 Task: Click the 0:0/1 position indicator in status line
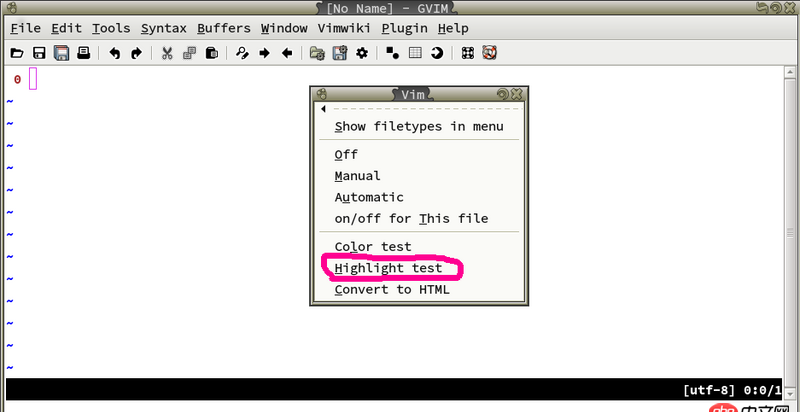761,391
